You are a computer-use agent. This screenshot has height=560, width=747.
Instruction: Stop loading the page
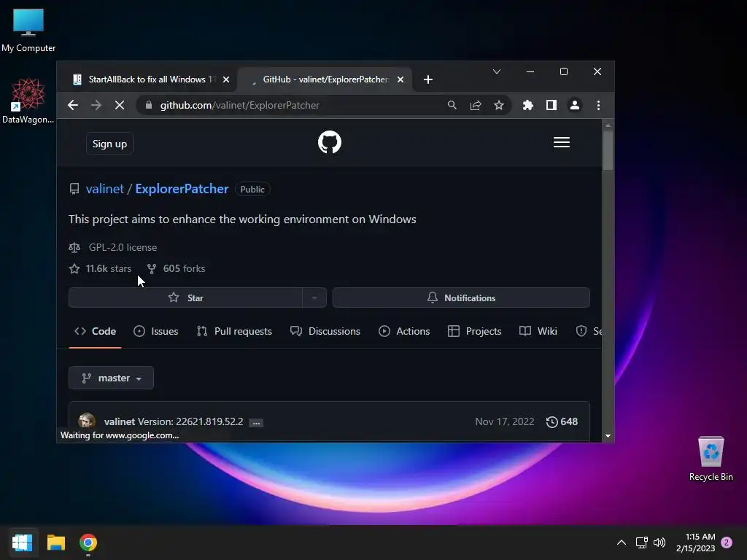click(x=120, y=105)
